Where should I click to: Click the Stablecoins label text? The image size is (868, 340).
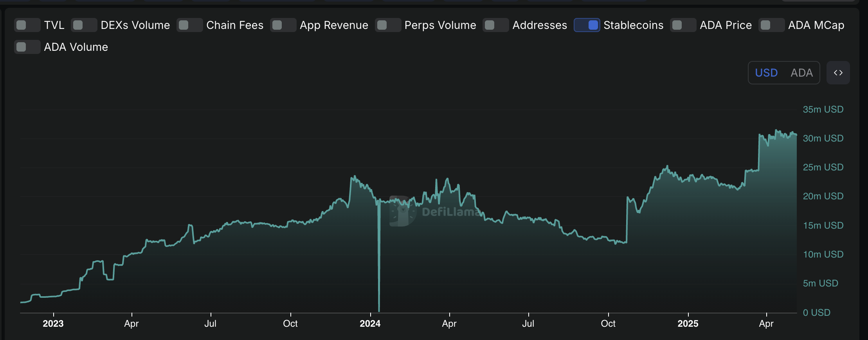pos(633,25)
